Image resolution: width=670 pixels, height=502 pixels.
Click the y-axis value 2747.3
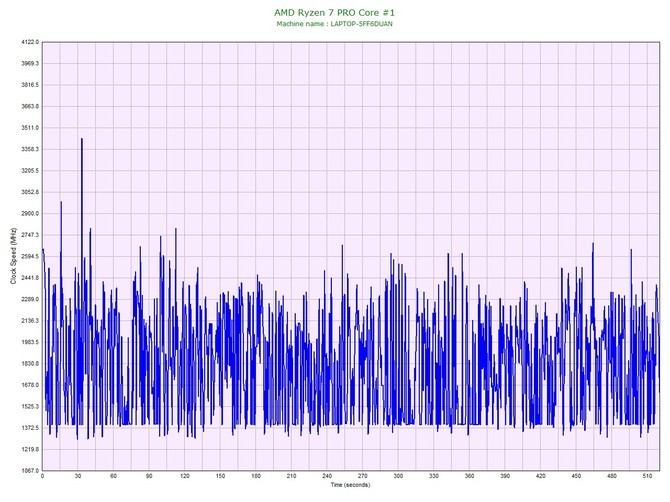(x=30, y=235)
